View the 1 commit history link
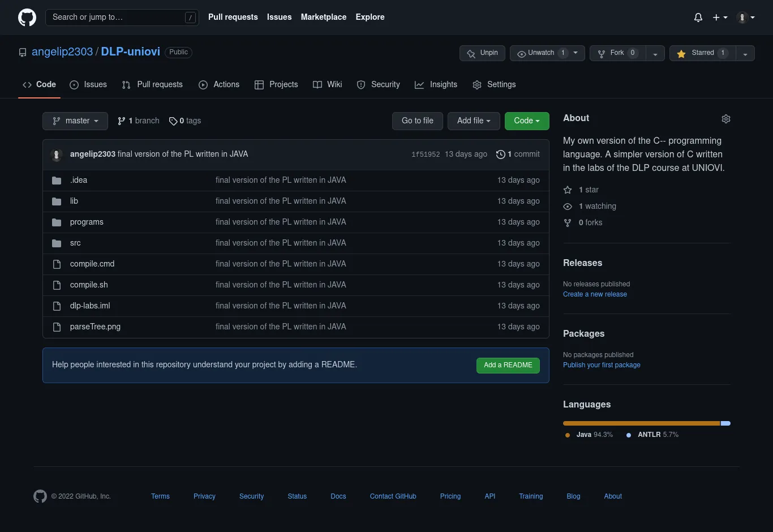 [x=518, y=155]
